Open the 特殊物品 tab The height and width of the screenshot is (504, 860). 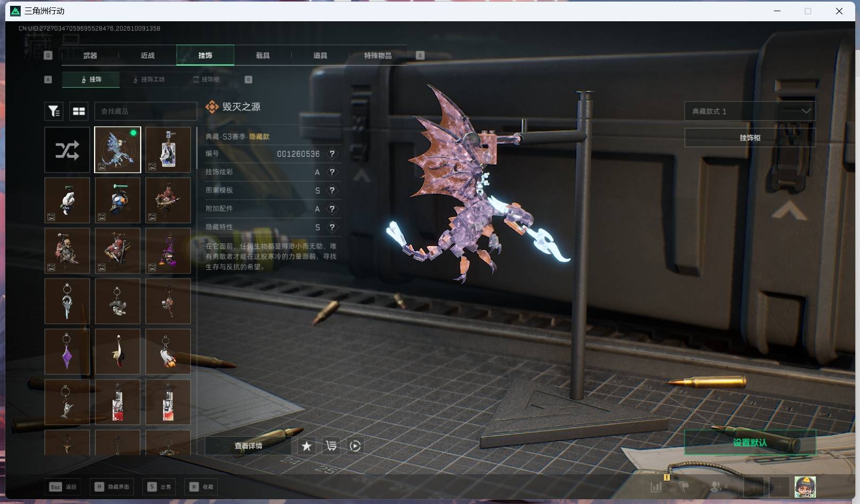tap(378, 55)
